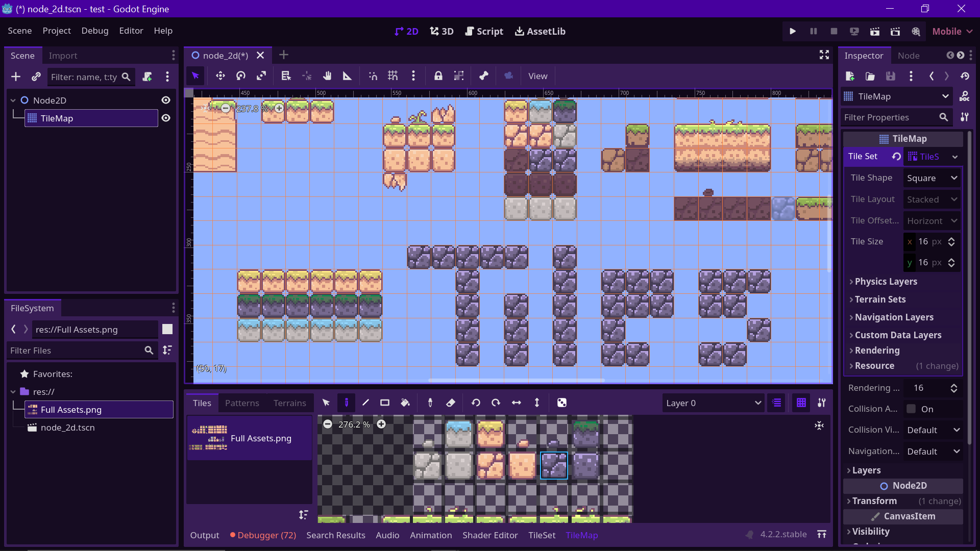Toggle random tile placement dice

click(562, 403)
